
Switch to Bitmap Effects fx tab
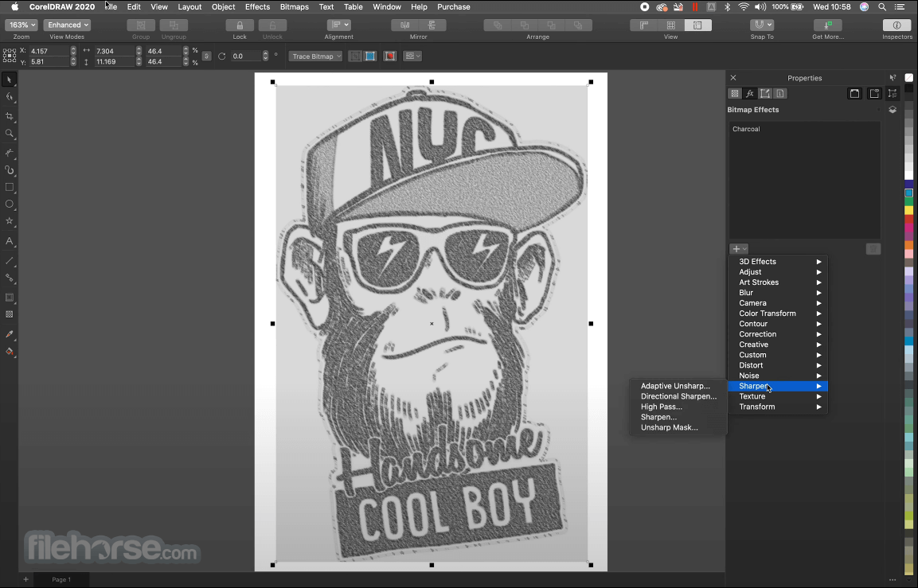click(x=750, y=94)
